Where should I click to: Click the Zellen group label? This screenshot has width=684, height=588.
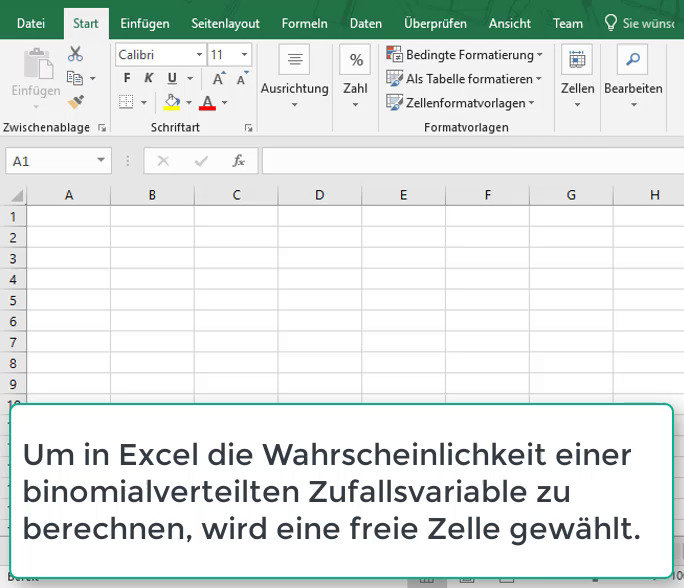(x=578, y=89)
